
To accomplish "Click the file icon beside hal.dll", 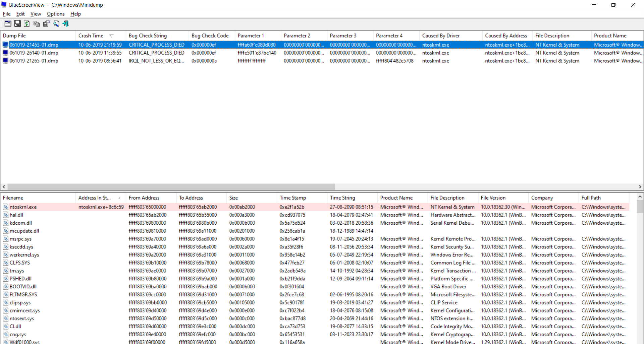I will click(x=5, y=215).
